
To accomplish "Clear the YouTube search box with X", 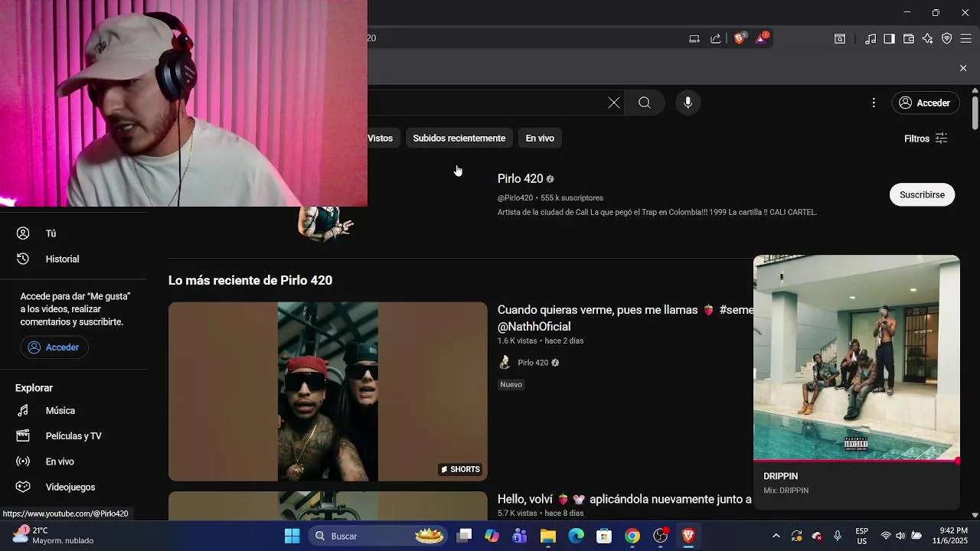I will tap(614, 103).
